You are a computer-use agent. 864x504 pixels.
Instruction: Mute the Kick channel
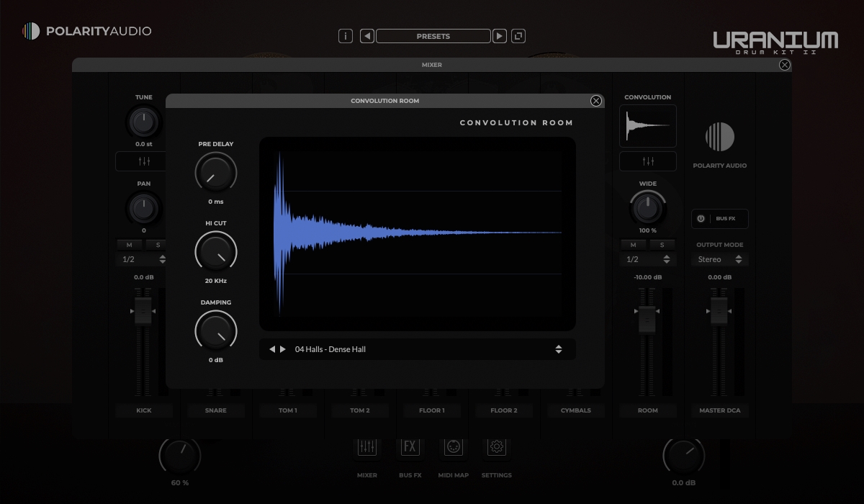(130, 245)
